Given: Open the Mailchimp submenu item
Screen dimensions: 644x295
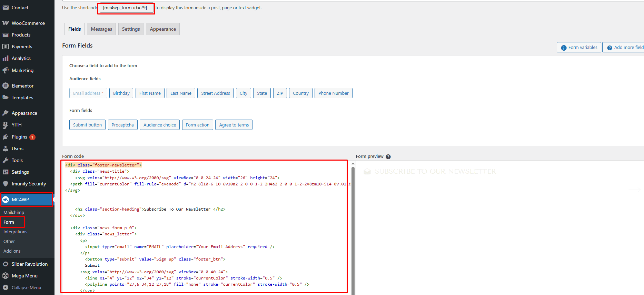Looking at the screenshot, I should pos(14,212).
